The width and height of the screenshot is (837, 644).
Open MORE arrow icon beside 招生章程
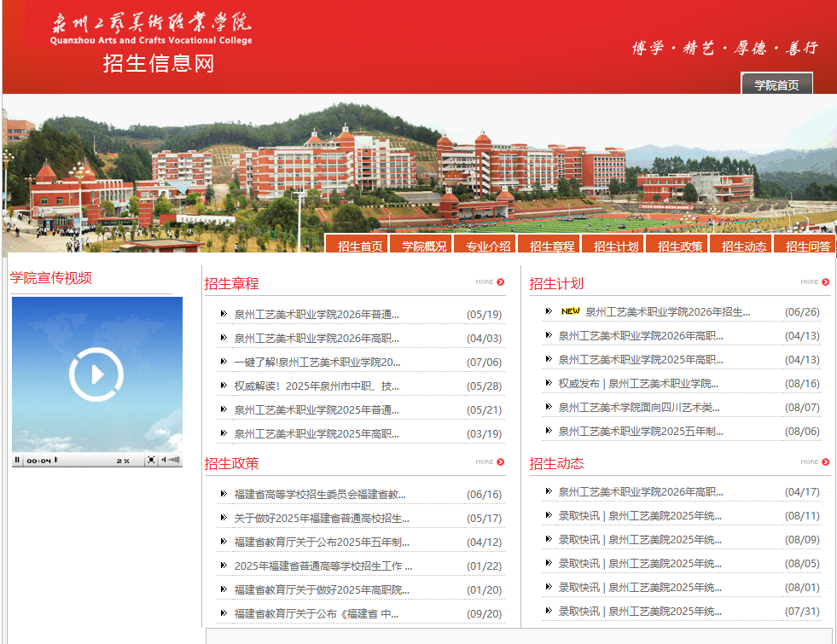pos(500,281)
